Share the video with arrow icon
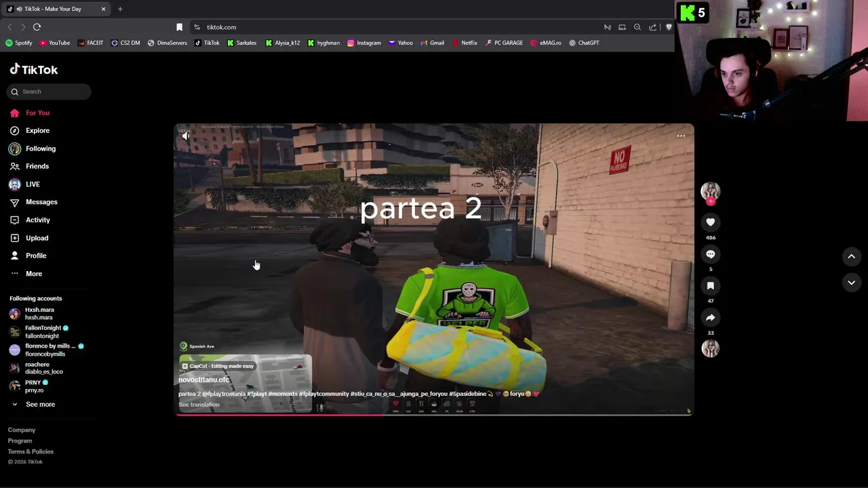Screen dimensions: 868x488 pos(710,317)
